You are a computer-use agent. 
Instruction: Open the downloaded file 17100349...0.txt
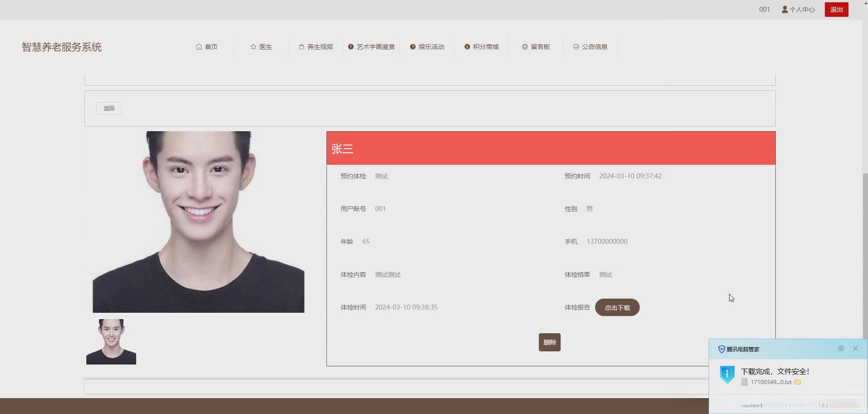pos(771,382)
